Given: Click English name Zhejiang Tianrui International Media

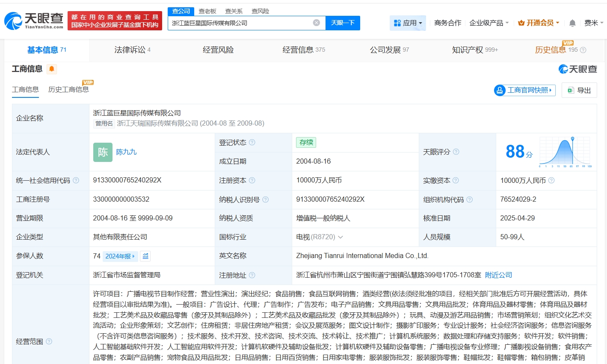Looking at the screenshot, I should pyautogui.click(x=362, y=256).
